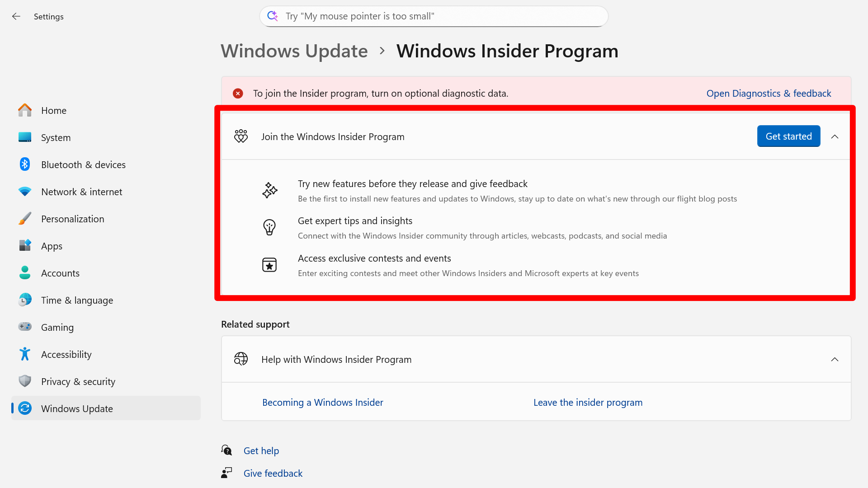Click the Get started button
The width and height of the screenshot is (868, 488).
(788, 136)
